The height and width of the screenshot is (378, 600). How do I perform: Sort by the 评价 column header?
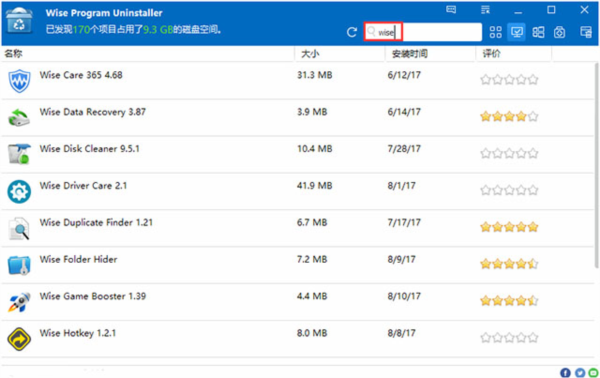tap(491, 54)
